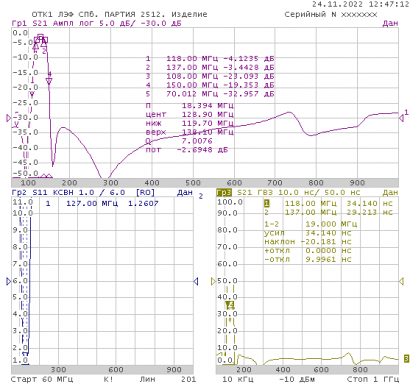Click the left reference triangle at 6.0 on Гр2
The width and height of the screenshot is (410, 384).
coord(9,282)
